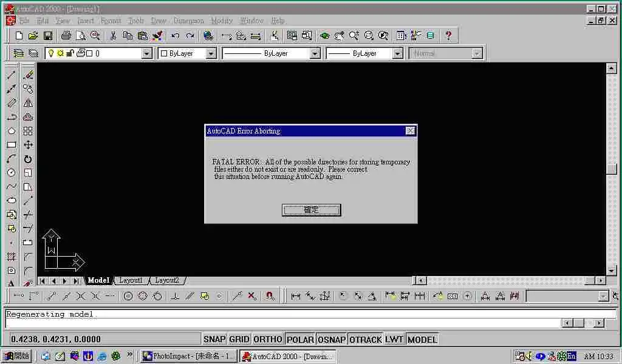Switch to PhotoImpact in taskbar
Viewport: 622px width, 364px height.
188,356
